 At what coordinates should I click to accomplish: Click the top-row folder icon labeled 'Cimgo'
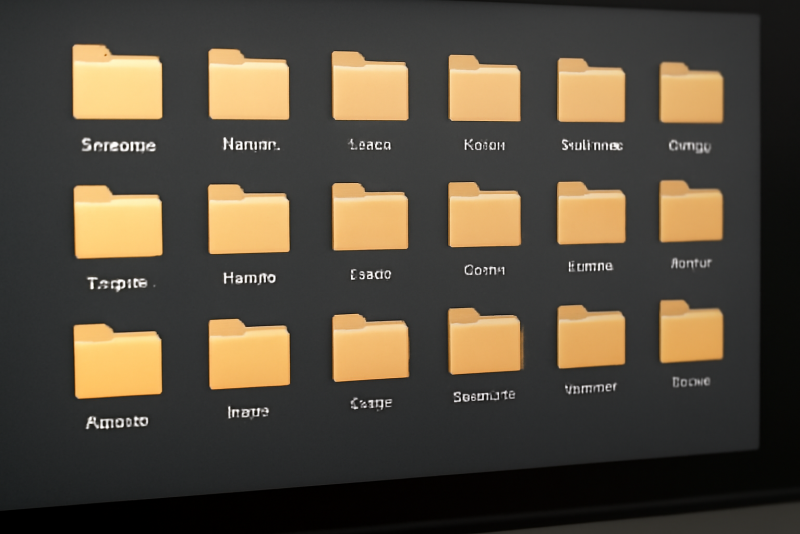tap(691, 93)
